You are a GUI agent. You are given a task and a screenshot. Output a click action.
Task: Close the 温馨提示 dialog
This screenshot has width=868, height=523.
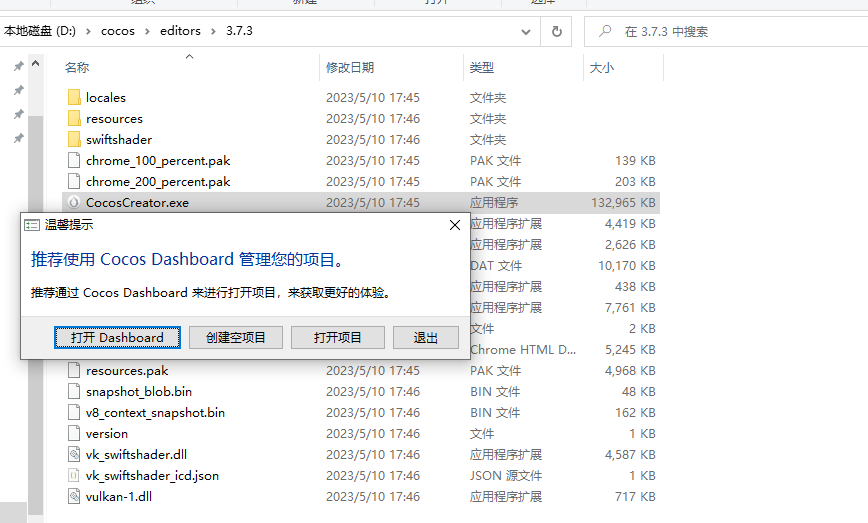click(x=454, y=225)
